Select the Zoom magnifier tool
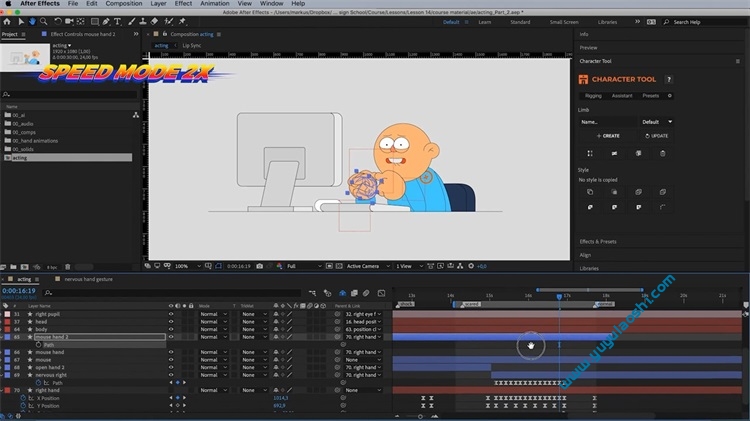Viewport: 750px width, 421px height. coord(44,22)
